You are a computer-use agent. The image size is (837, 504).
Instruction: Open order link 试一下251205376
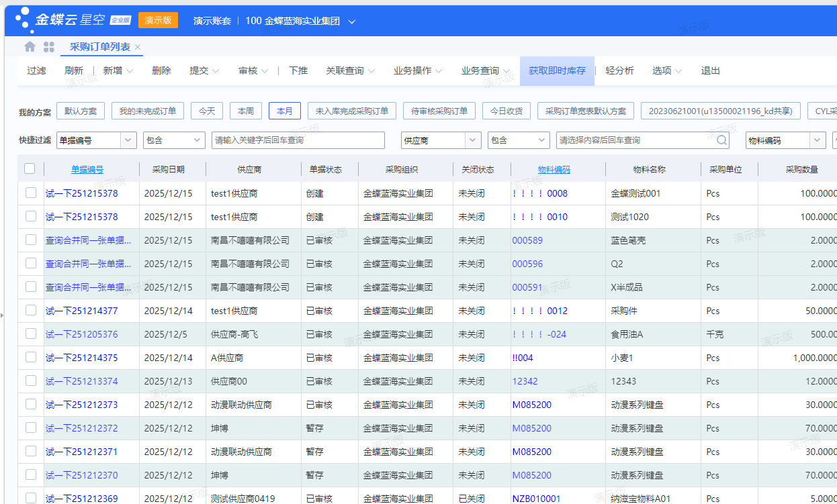click(81, 334)
